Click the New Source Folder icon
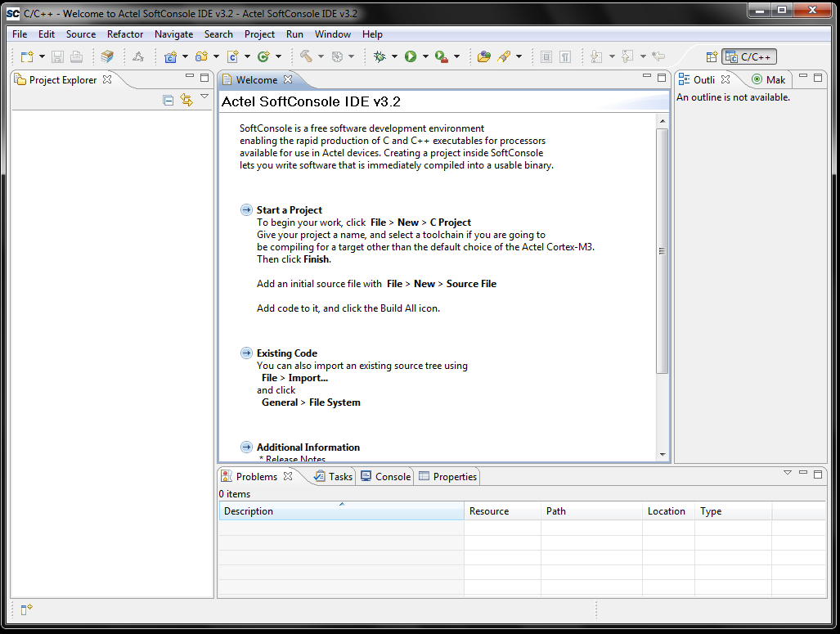The width and height of the screenshot is (840, 634). 201,56
